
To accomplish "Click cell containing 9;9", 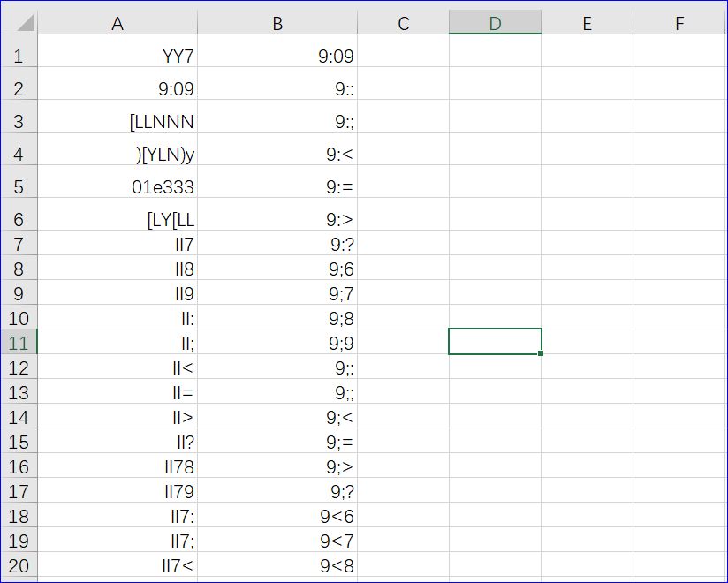I will [x=277, y=343].
